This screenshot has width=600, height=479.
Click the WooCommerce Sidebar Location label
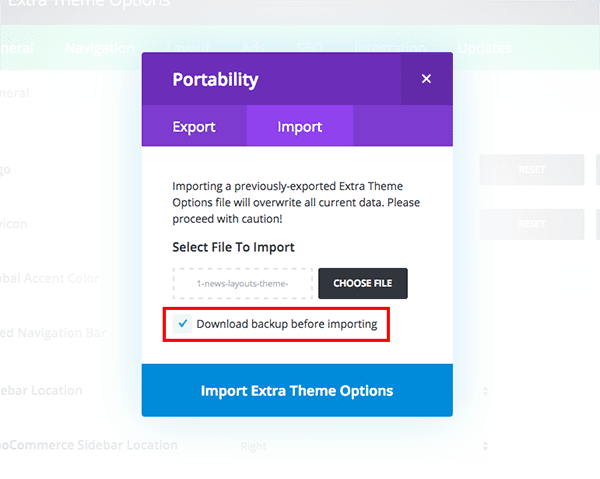(90, 445)
